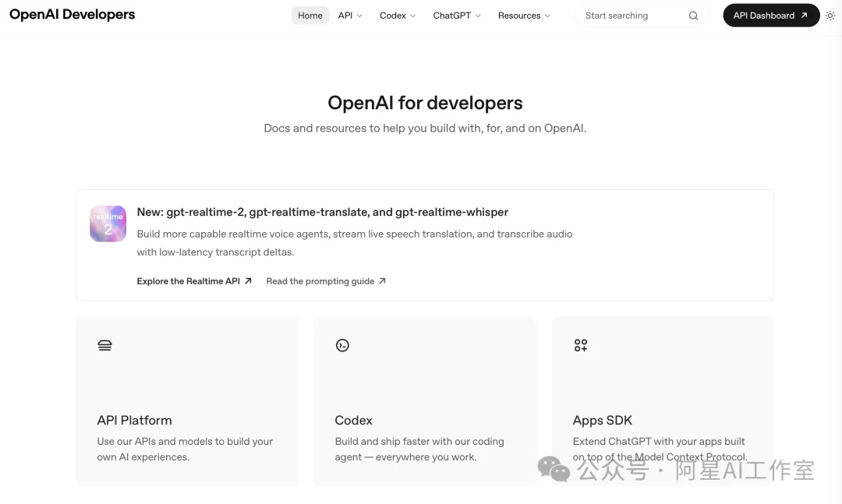Click the Extend ChatGPT with your apps description

pyautogui.click(x=660, y=449)
